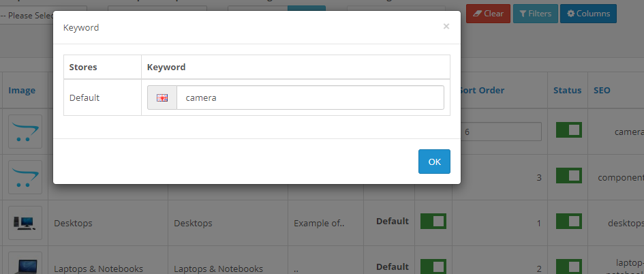Sort by the Sort Order column header
Image resolution: width=644 pixels, height=274 pixels.
(x=482, y=90)
